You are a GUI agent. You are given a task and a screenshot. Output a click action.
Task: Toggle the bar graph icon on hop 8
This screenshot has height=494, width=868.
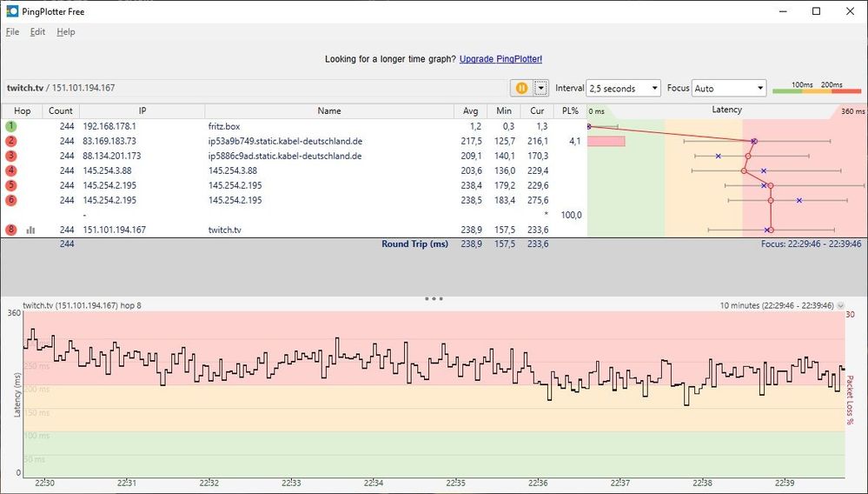pyautogui.click(x=31, y=230)
